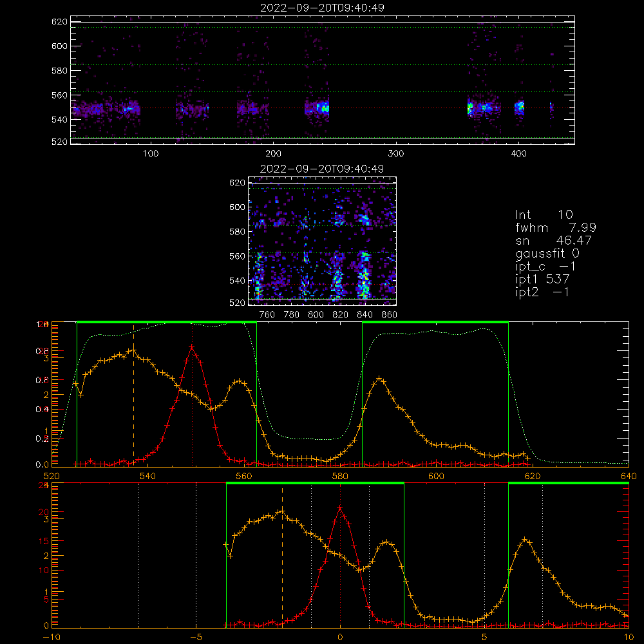This screenshot has height=644, width=644.
Task: Click the middle zoom panel title 2022-09-20T09:40:49
Action: (322, 169)
